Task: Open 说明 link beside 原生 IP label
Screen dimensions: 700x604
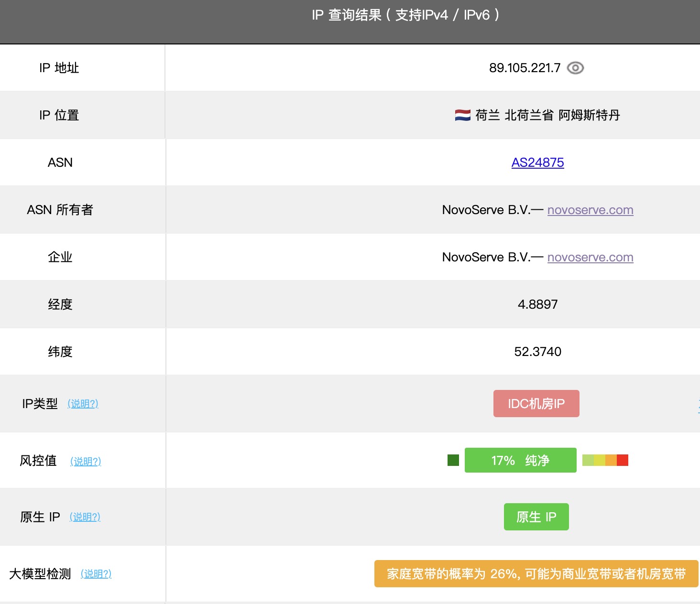Action: coord(85,517)
